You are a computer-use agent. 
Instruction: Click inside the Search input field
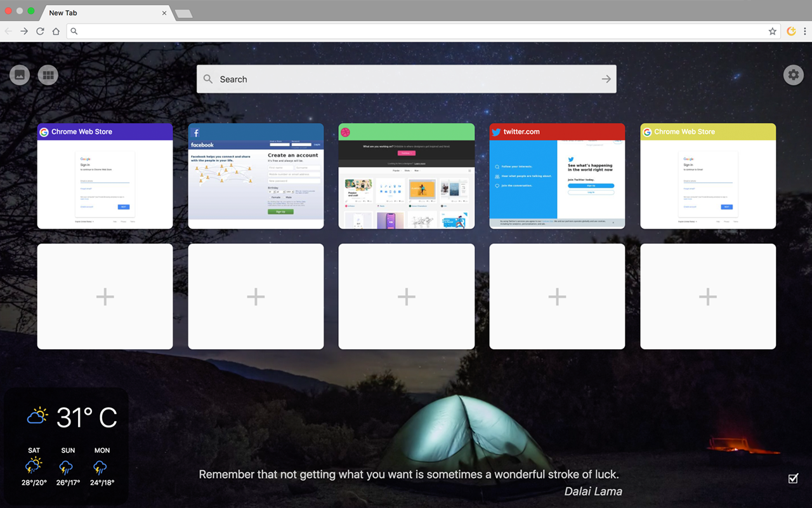[x=381, y=79]
